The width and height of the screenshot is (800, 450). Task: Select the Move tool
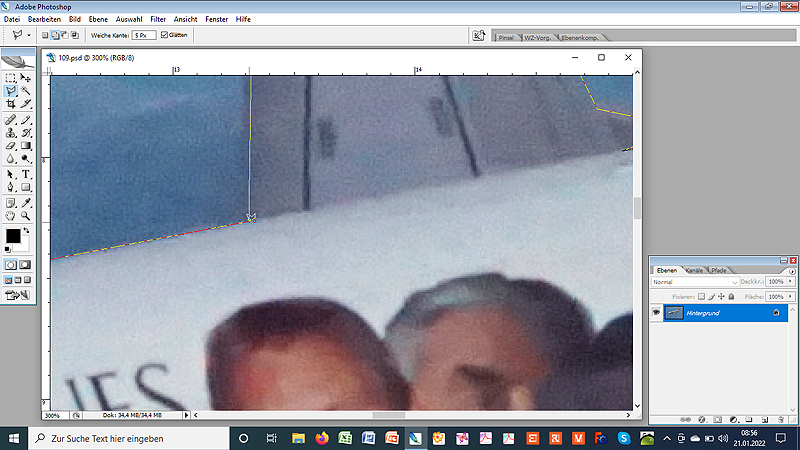tap(26, 78)
